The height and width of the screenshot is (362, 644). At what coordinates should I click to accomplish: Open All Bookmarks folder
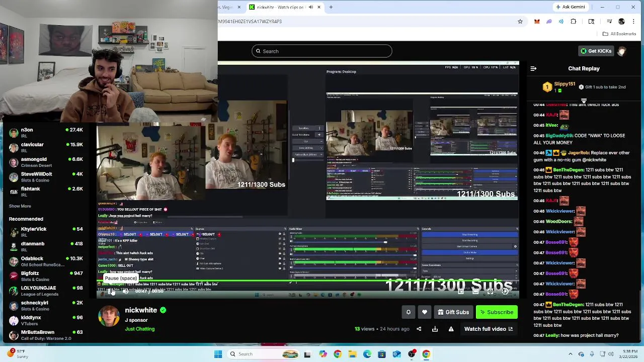[619, 34]
